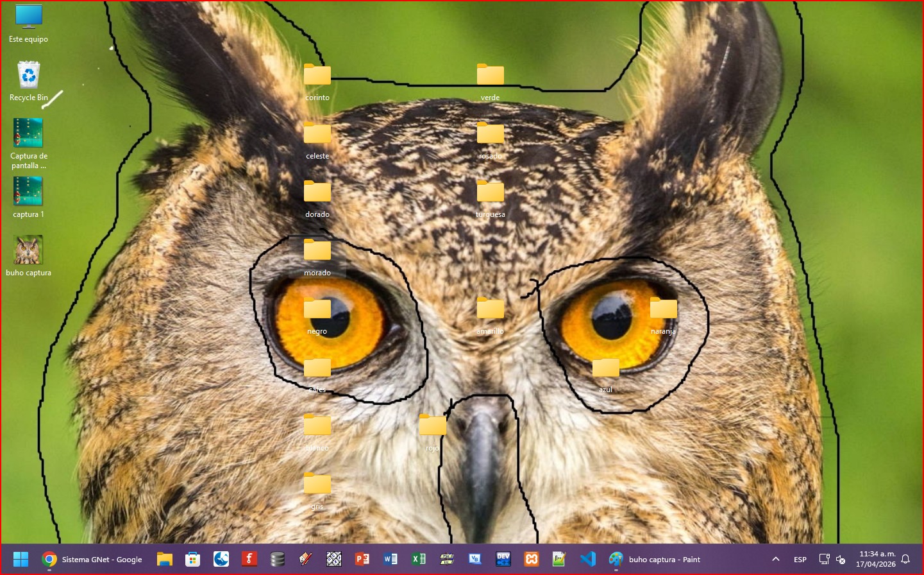Open the notifications bell

905,559
